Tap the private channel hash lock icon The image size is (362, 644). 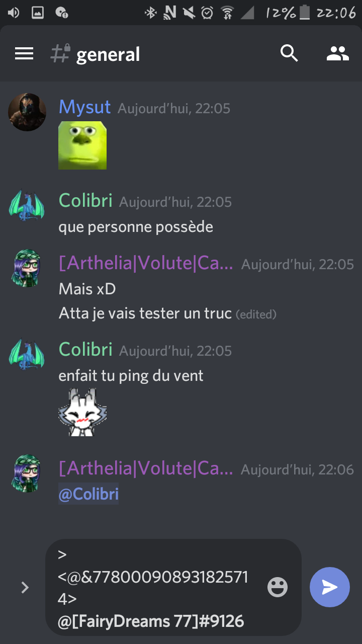(60, 53)
